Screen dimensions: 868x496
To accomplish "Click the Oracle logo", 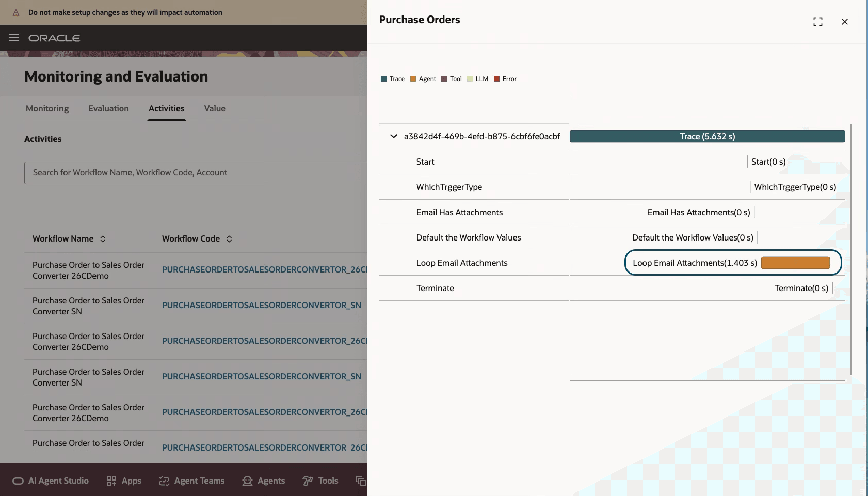I will 54,38.
